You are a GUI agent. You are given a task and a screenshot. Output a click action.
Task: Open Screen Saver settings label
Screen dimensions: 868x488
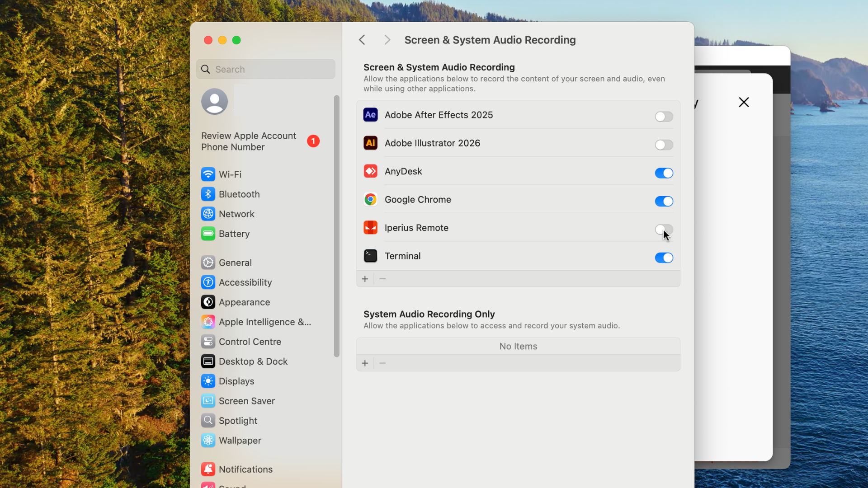247,401
